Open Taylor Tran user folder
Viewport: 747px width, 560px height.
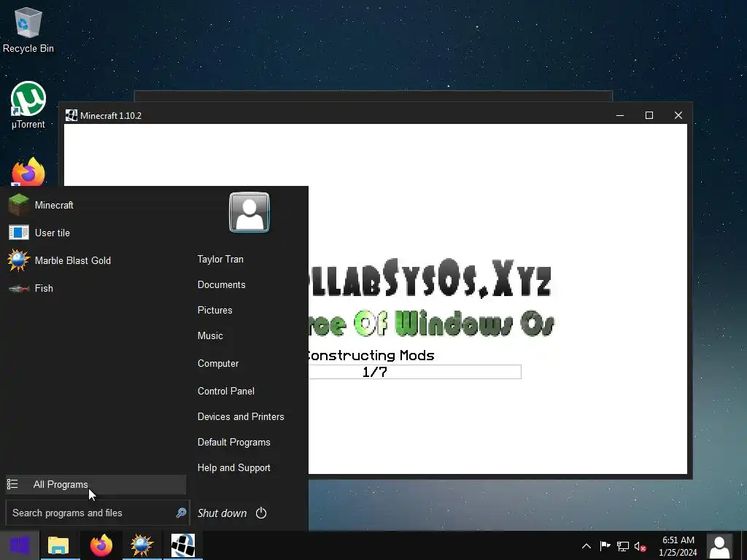(x=220, y=259)
